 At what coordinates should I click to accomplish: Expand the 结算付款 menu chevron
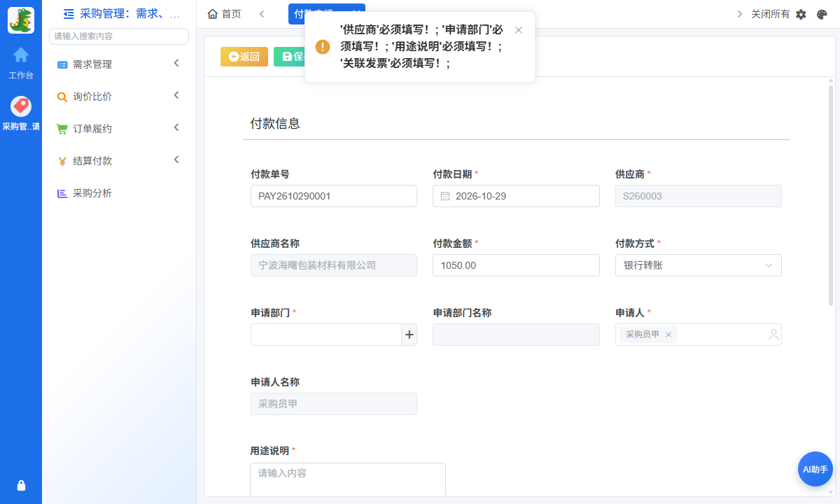click(x=176, y=160)
